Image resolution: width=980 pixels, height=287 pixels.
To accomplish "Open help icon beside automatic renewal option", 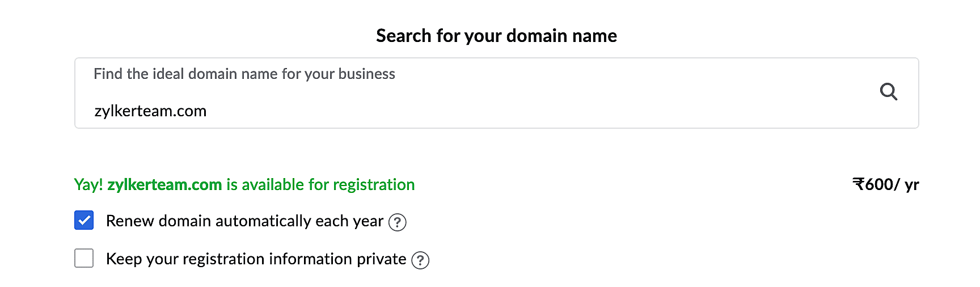I will [x=397, y=222].
